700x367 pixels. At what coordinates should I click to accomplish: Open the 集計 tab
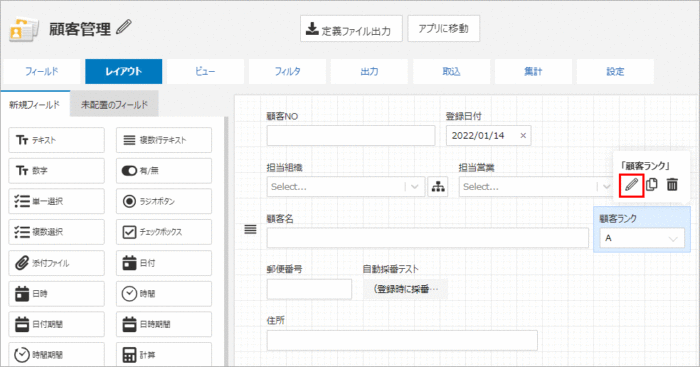pyautogui.click(x=533, y=71)
